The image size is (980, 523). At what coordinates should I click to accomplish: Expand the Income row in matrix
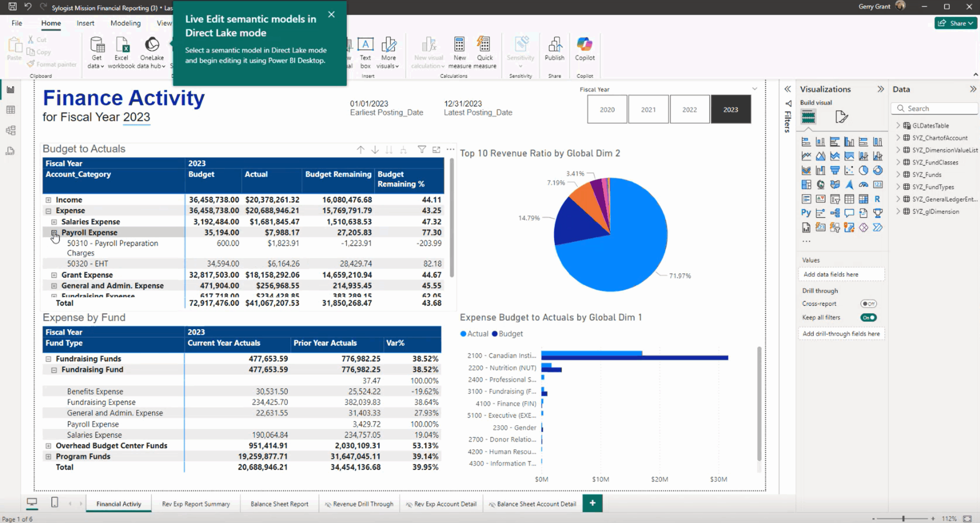tap(48, 200)
